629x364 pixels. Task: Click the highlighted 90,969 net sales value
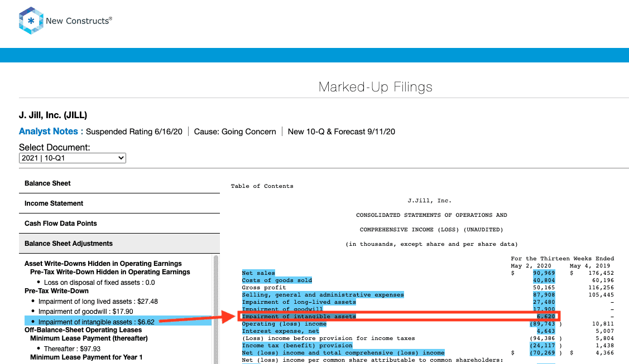pyautogui.click(x=544, y=273)
